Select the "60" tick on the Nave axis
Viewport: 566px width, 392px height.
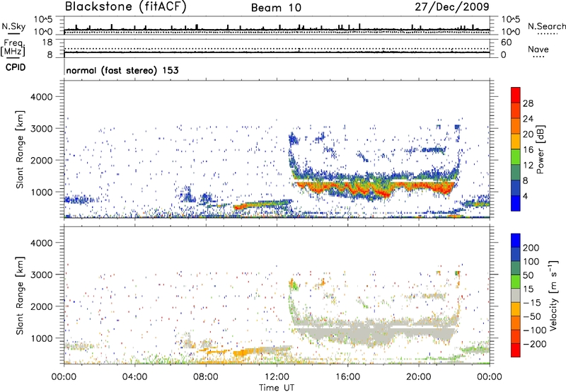point(506,42)
